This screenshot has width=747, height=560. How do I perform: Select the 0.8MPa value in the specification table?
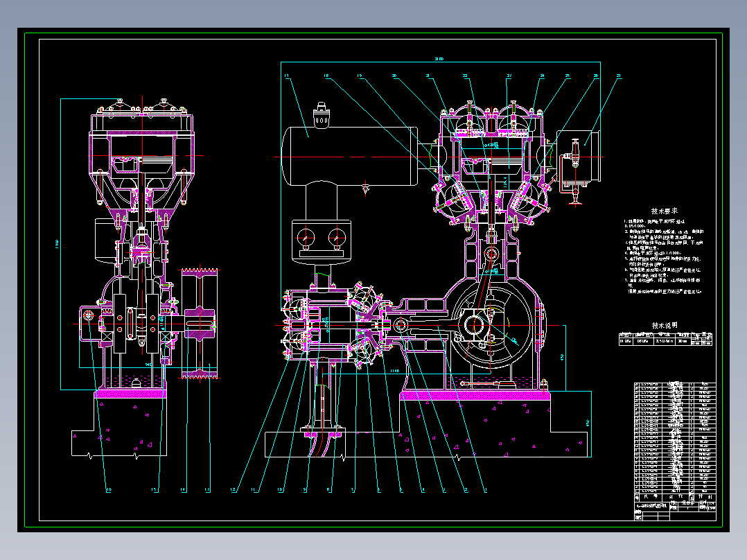click(643, 341)
